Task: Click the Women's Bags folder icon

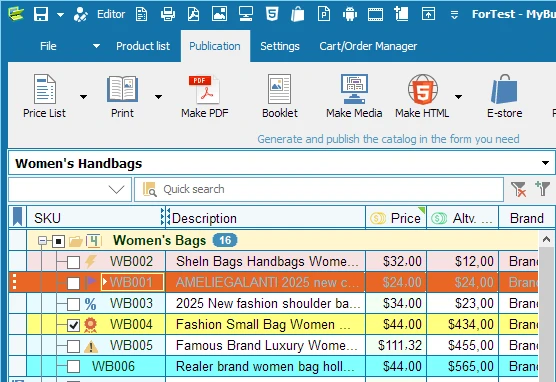Action: pos(76,242)
